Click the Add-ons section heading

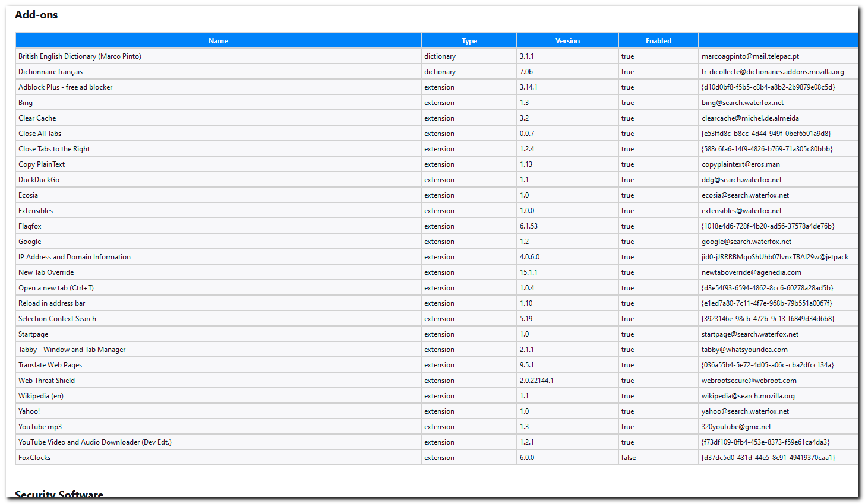pos(36,15)
